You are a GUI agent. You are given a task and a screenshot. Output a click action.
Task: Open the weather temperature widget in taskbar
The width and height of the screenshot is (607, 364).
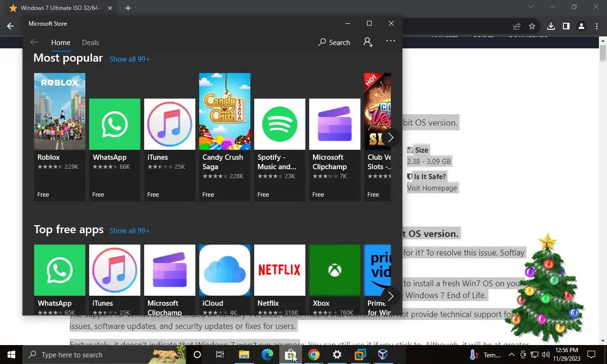click(x=485, y=355)
